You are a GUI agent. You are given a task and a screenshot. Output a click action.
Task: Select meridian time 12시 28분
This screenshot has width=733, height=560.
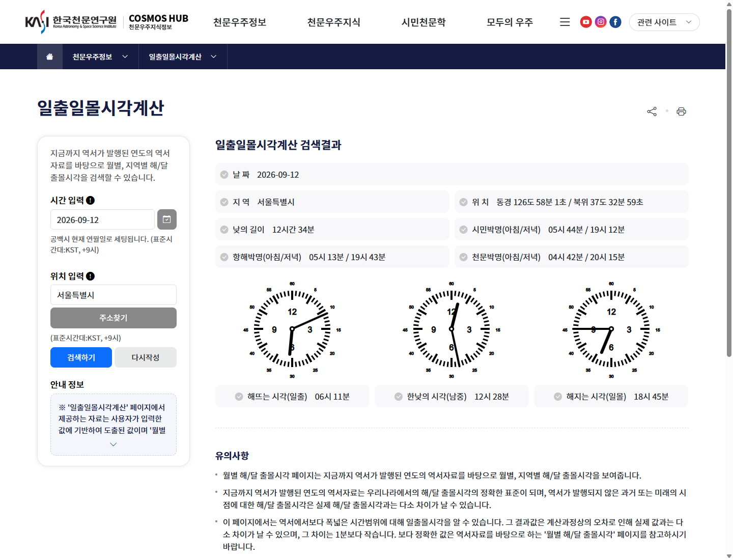pos(492,397)
